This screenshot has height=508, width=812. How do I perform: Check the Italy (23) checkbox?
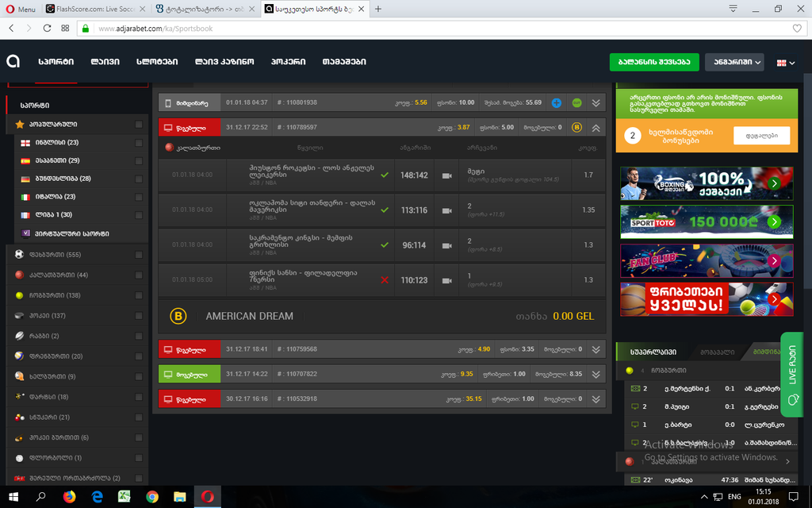(138, 197)
